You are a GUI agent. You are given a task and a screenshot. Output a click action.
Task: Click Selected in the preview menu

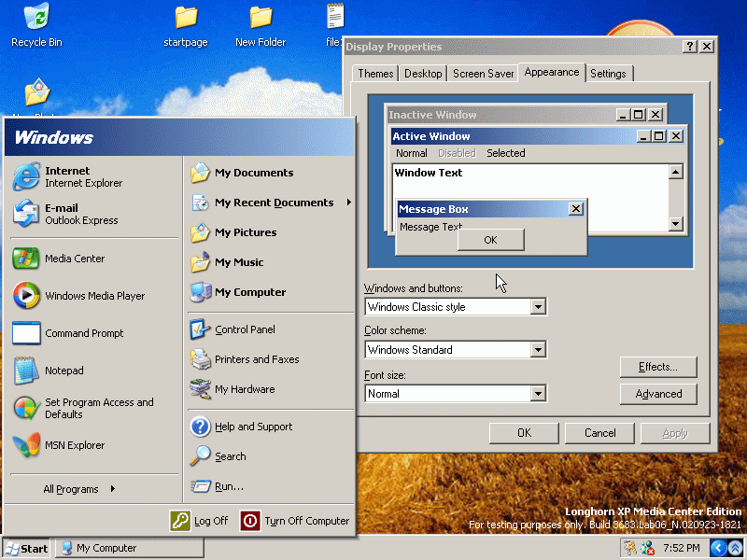505,153
